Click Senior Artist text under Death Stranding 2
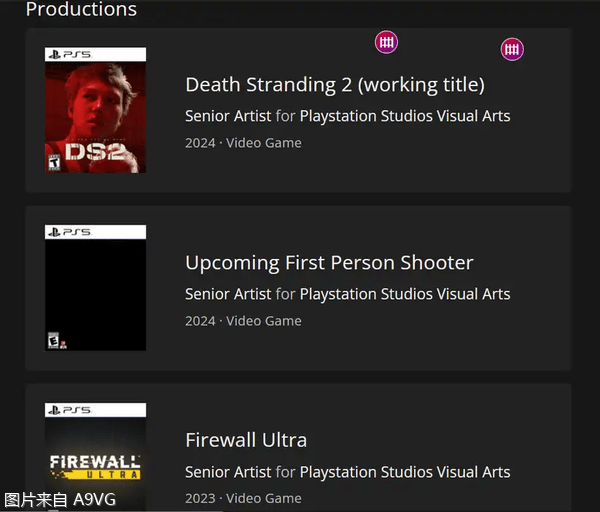600x512 pixels. 228,116
